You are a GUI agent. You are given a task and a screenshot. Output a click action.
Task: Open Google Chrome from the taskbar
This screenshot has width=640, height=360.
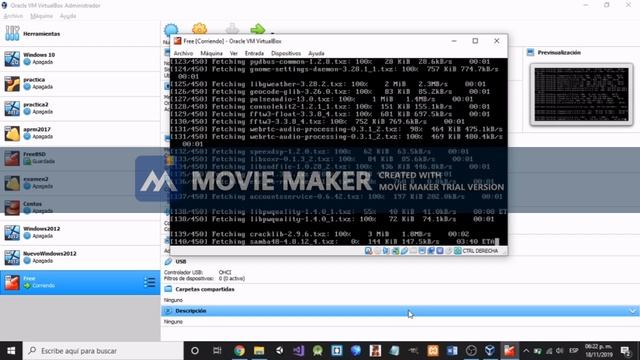[x=239, y=351]
